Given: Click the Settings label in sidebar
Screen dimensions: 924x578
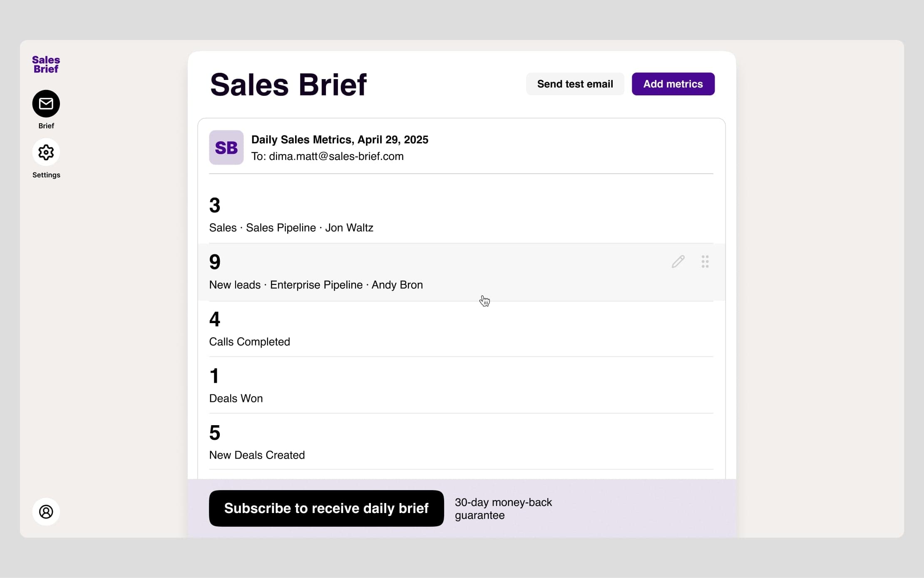Looking at the screenshot, I should coord(46,175).
